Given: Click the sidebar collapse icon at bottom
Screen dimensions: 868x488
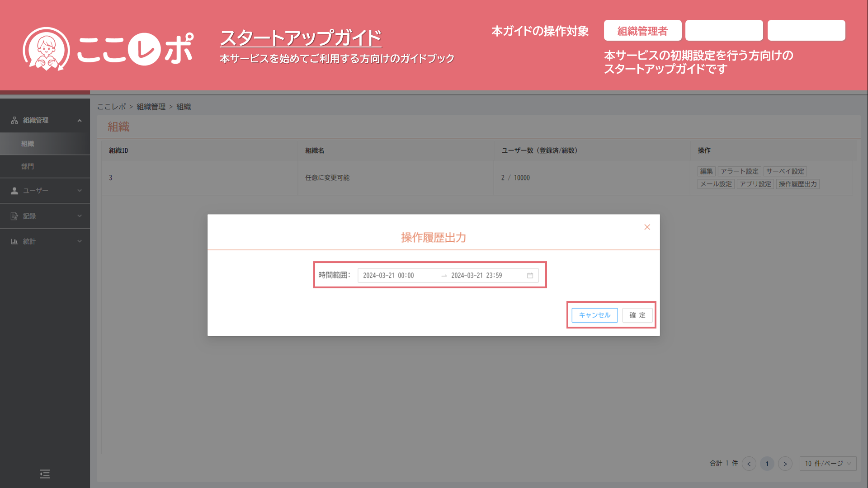Looking at the screenshot, I should point(44,474).
